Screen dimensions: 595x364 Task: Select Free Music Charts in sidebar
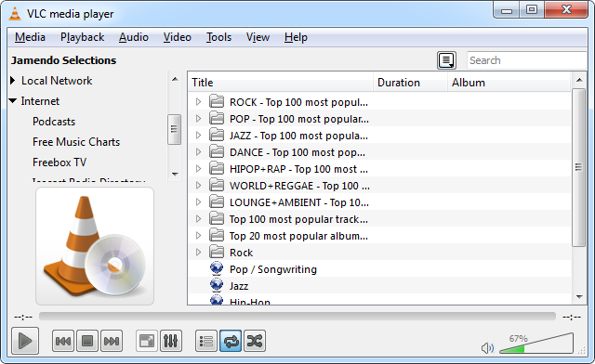pos(76,142)
